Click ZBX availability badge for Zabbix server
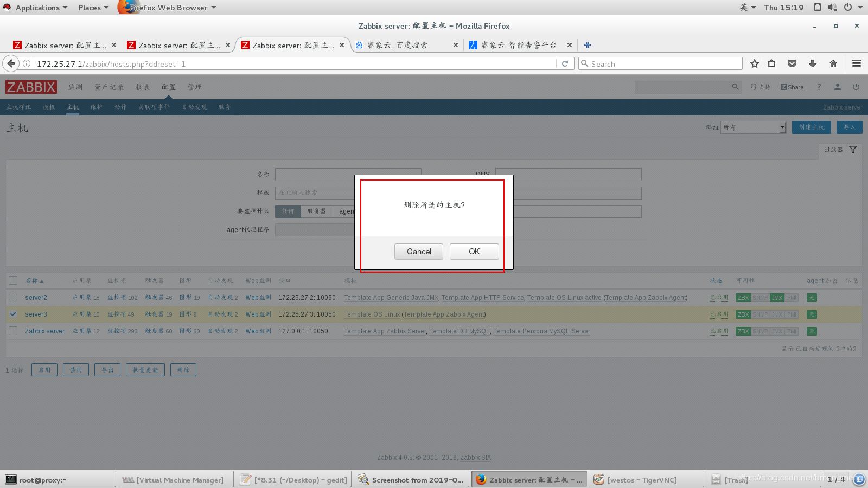 coord(743,331)
